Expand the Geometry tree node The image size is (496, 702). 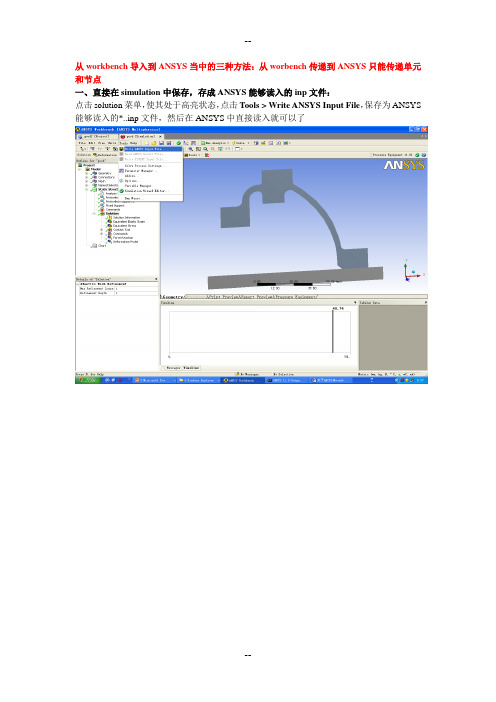click(x=86, y=173)
